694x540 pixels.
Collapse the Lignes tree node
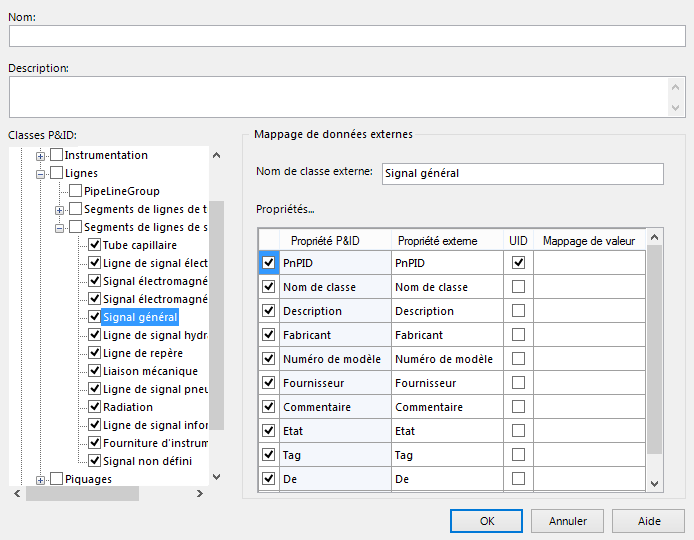coord(42,173)
